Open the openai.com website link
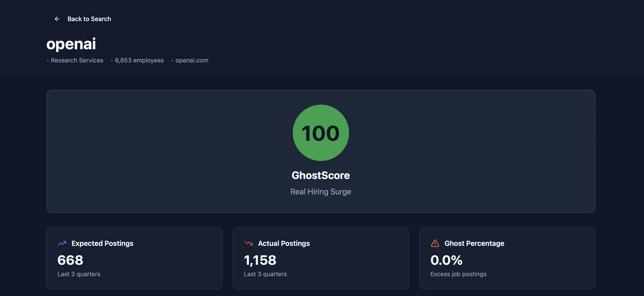 [192, 60]
